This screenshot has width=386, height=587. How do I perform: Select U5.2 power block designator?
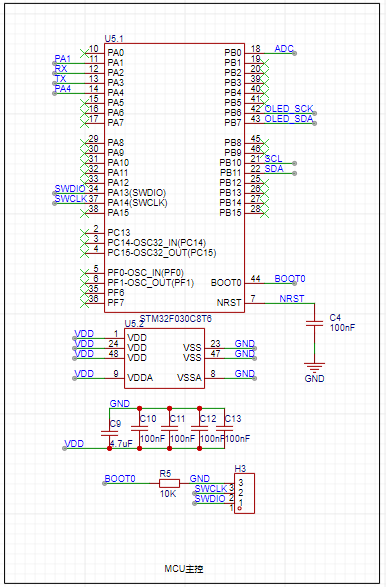point(134,323)
